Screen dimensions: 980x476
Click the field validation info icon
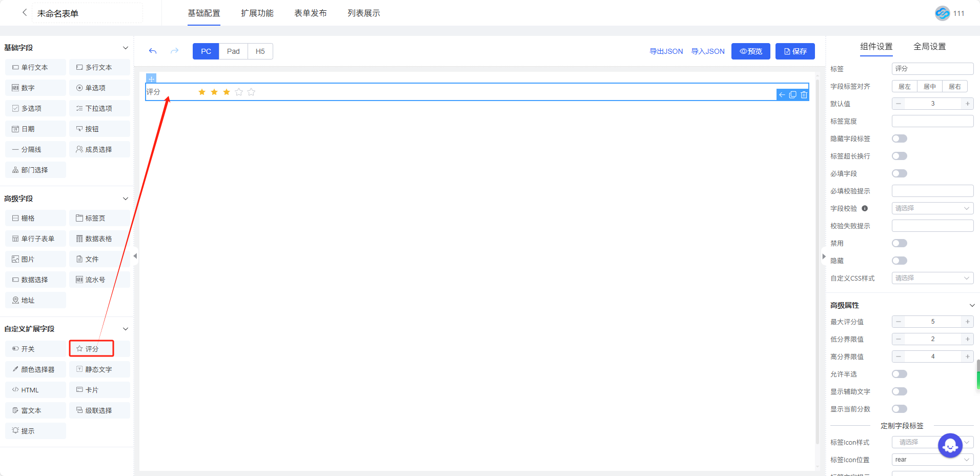tap(865, 208)
